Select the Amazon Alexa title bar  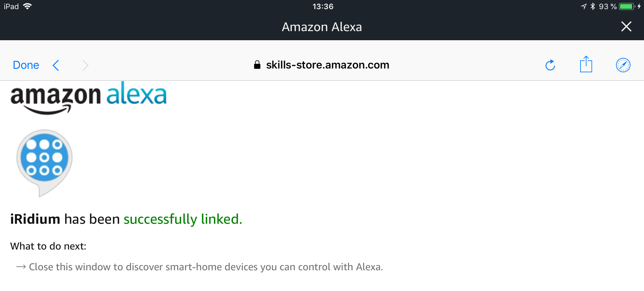(322, 27)
